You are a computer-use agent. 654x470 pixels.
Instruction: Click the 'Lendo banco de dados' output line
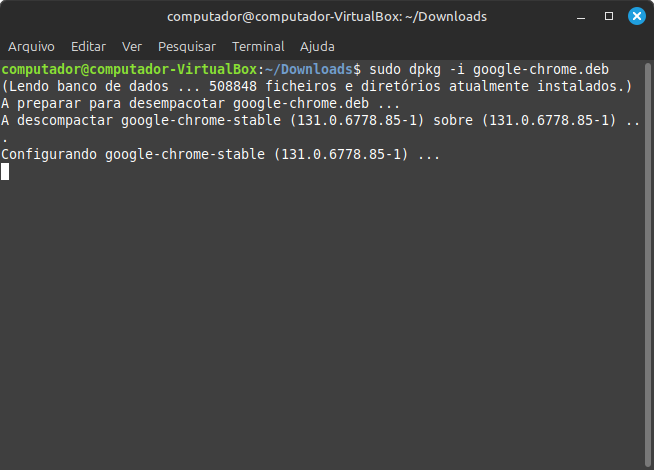(317, 86)
